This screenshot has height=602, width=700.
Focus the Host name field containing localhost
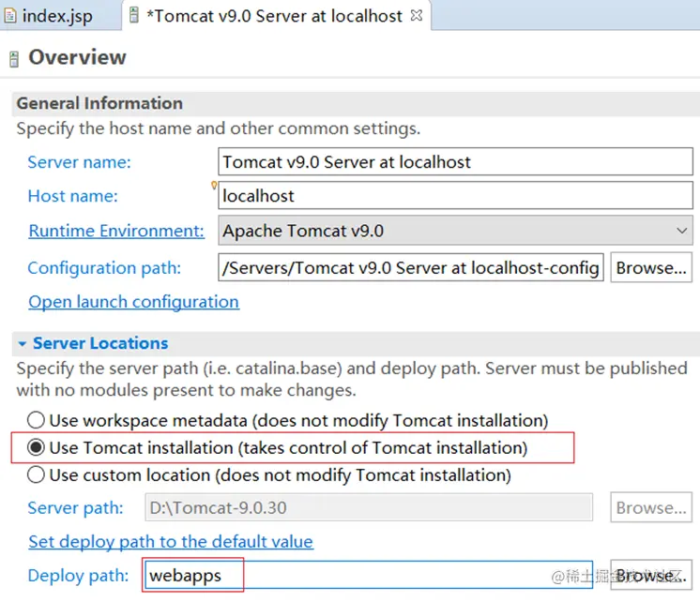tap(455, 195)
